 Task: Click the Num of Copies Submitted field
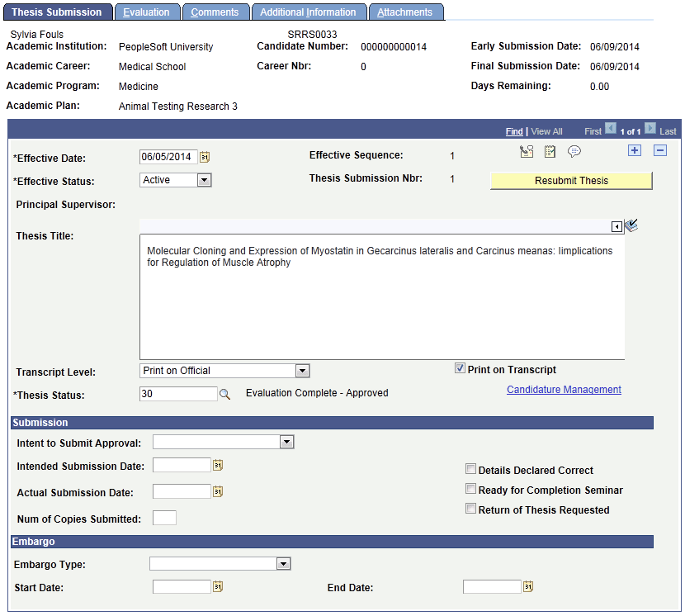(165, 518)
